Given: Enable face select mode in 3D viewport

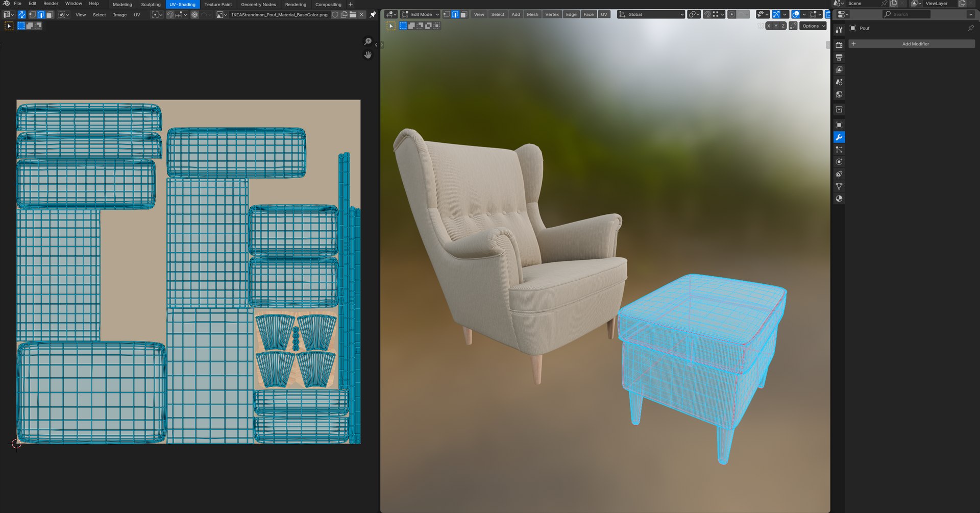Looking at the screenshot, I should pos(463,14).
